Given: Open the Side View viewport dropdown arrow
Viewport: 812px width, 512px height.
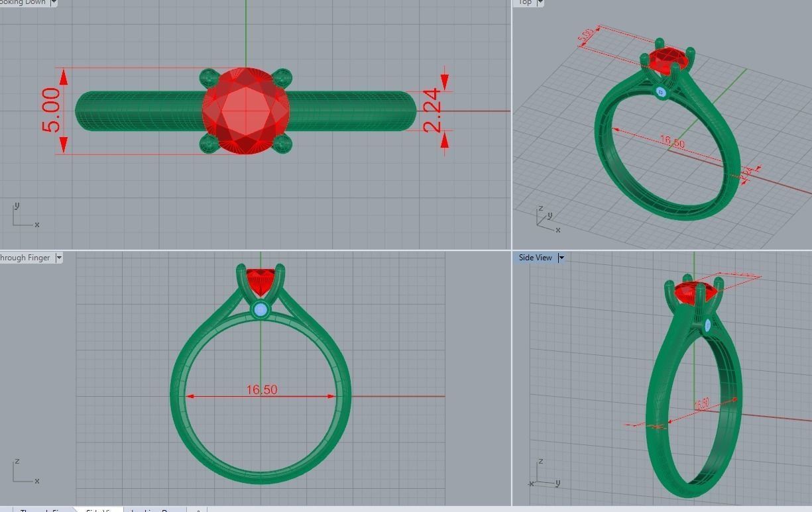Looking at the screenshot, I should click(560, 258).
